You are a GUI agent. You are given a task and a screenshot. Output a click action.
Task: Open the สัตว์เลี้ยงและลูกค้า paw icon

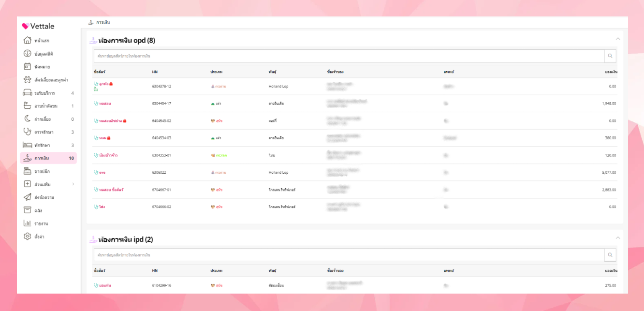pos(28,80)
